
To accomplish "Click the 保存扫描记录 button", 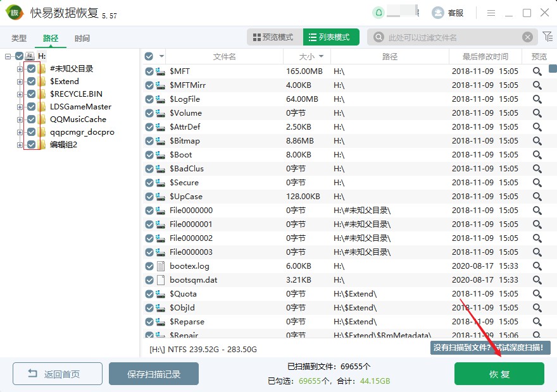I will 154,374.
